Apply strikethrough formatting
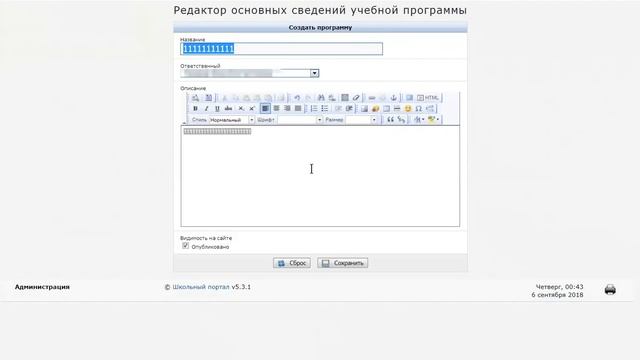640x360 pixels. coord(229,109)
